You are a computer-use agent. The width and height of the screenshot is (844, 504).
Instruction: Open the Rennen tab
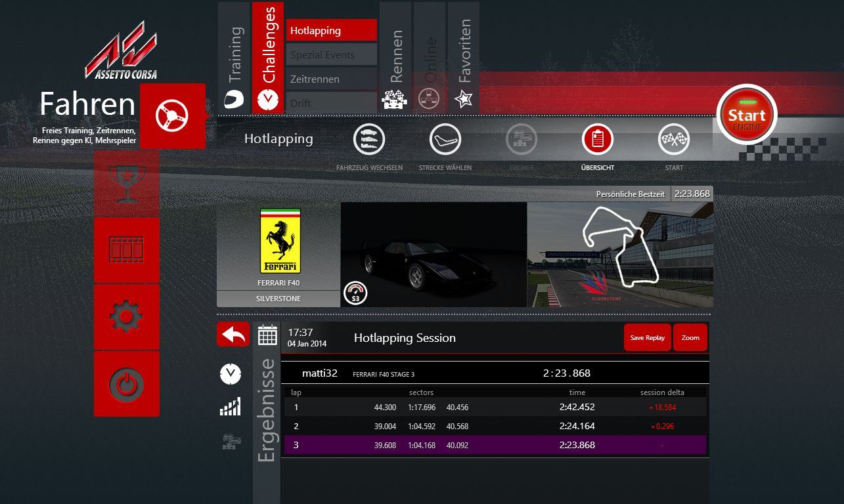[x=395, y=57]
